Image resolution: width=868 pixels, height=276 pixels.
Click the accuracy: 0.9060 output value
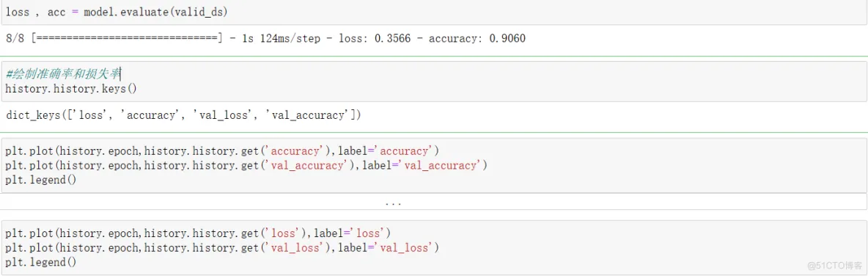coord(477,39)
